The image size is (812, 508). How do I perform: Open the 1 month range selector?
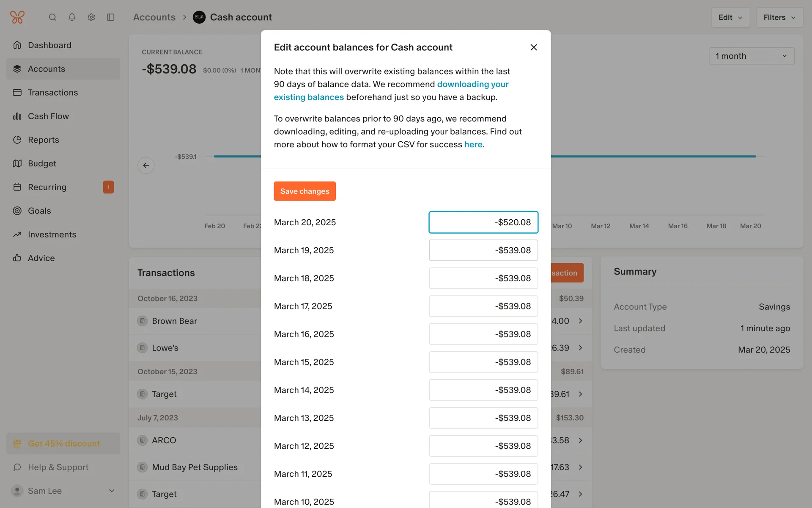(x=752, y=56)
